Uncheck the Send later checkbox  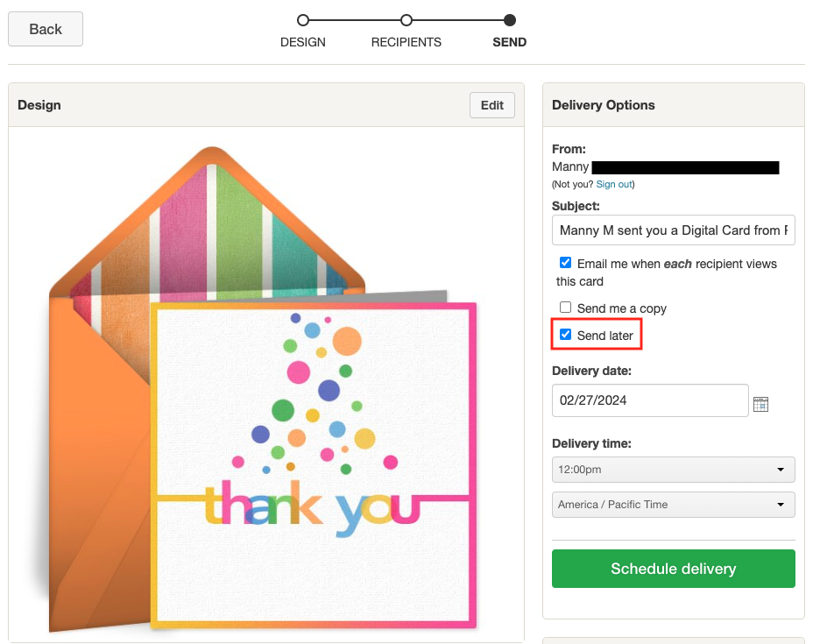566,335
